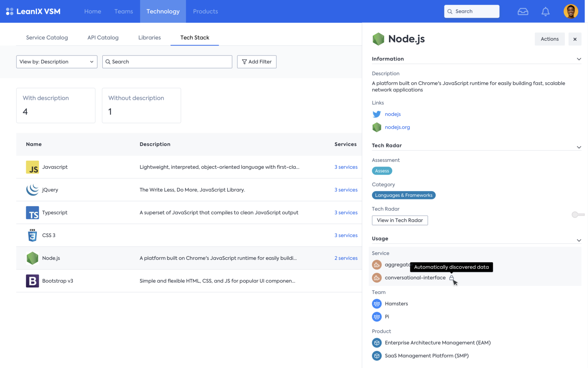Open the View by: Description dropdown
This screenshot has width=588, height=368.
(57, 62)
